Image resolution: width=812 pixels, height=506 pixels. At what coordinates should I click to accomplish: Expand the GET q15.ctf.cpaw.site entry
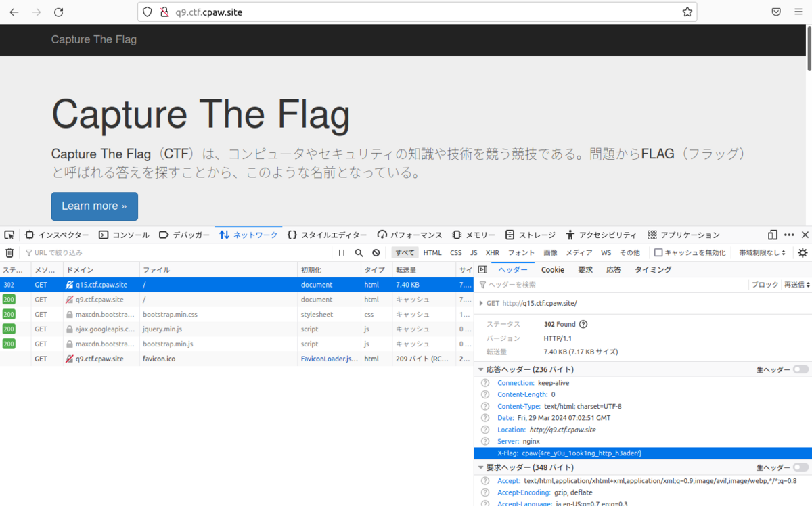482,303
